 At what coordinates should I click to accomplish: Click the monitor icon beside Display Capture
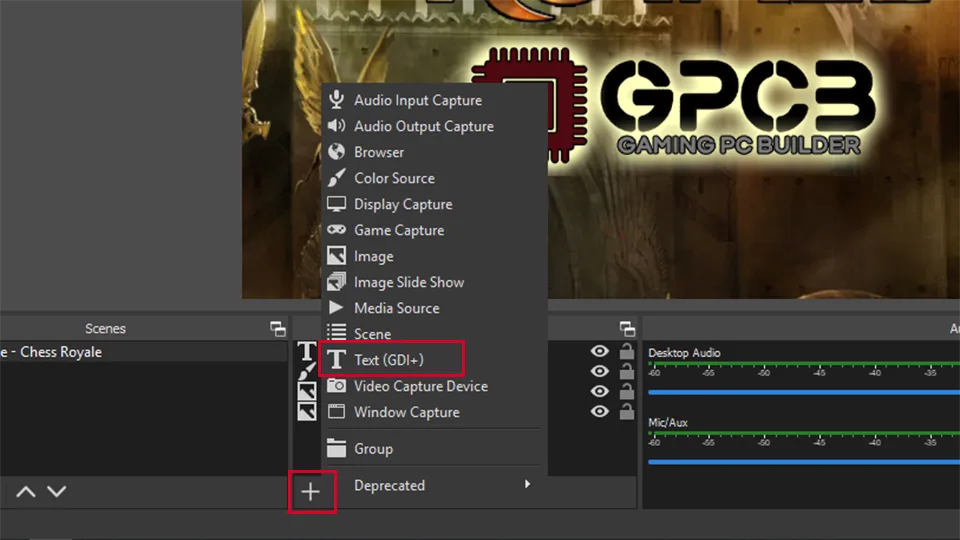(x=336, y=204)
